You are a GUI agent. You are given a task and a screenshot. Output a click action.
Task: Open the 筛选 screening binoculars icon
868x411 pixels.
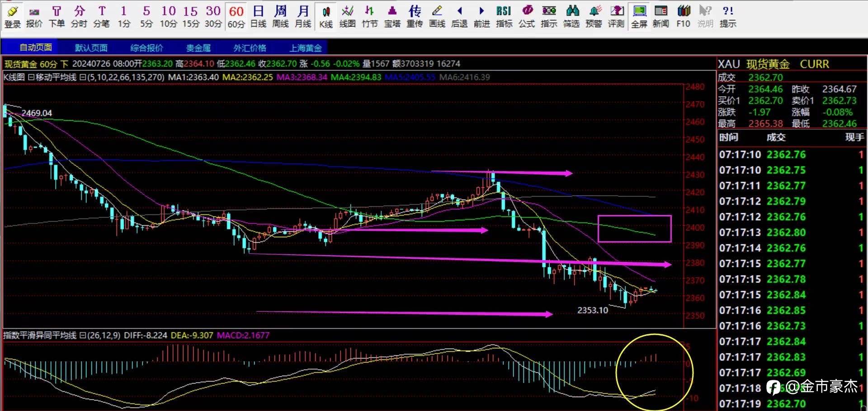571,17
